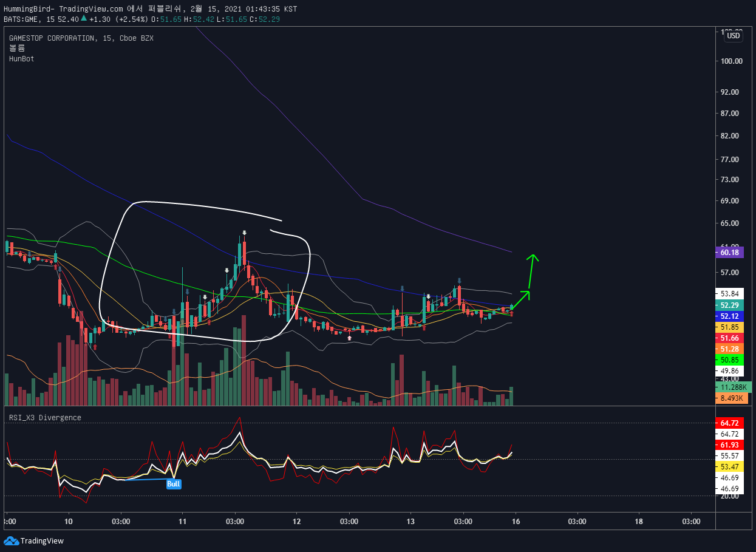Viewport: 756px width, 552px height.
Task: Click the 57.00 price axis label
Action: 730,272
